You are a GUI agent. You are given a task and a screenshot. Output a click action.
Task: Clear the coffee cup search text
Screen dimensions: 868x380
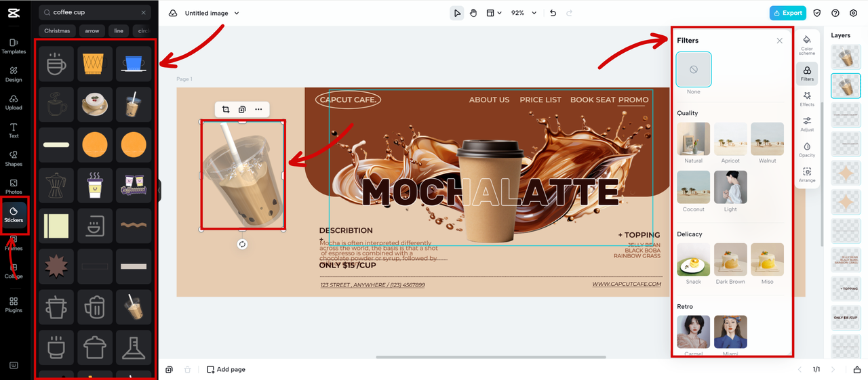(x=143, y=12)
